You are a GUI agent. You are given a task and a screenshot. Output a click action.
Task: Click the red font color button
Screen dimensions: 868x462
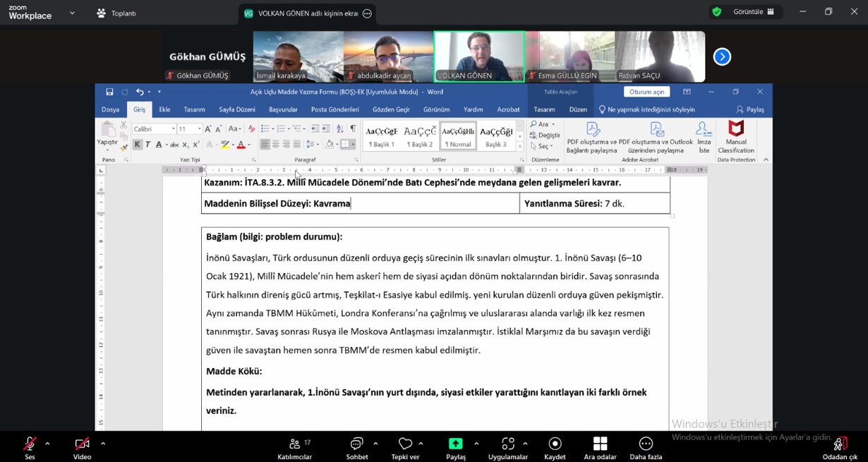pyautogui.click(x=241, y=145)
